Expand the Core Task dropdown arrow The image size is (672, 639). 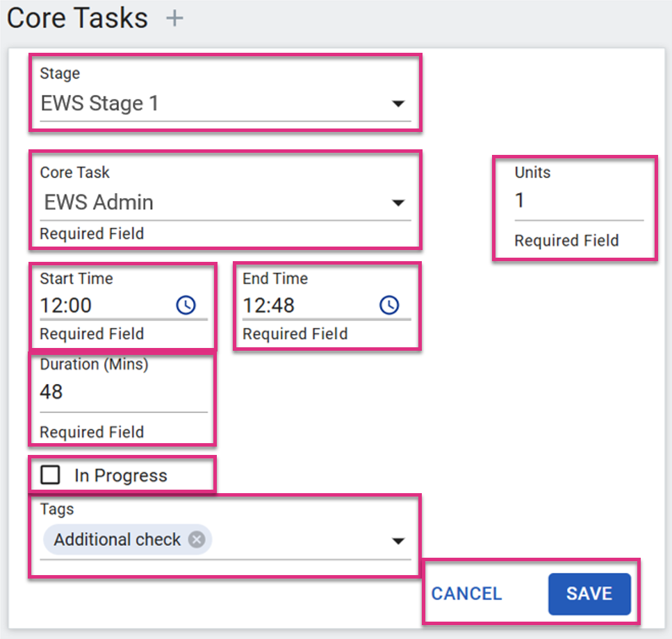coord(398,203)
